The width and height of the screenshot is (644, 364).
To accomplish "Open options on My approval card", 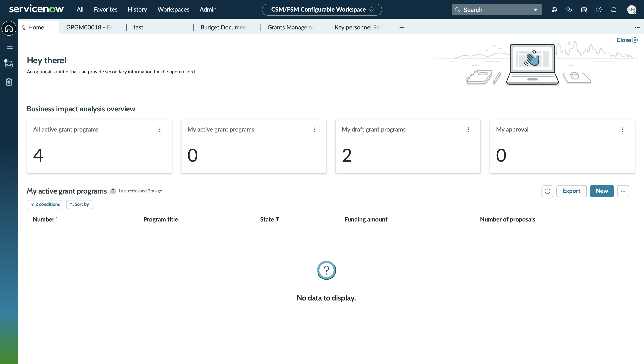I will [x=623, y=129].
